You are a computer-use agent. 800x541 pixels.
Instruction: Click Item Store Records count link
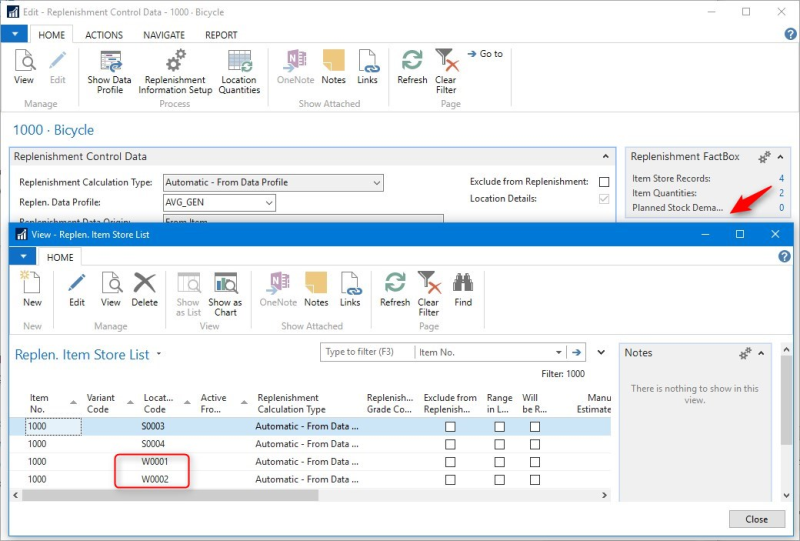781,178
